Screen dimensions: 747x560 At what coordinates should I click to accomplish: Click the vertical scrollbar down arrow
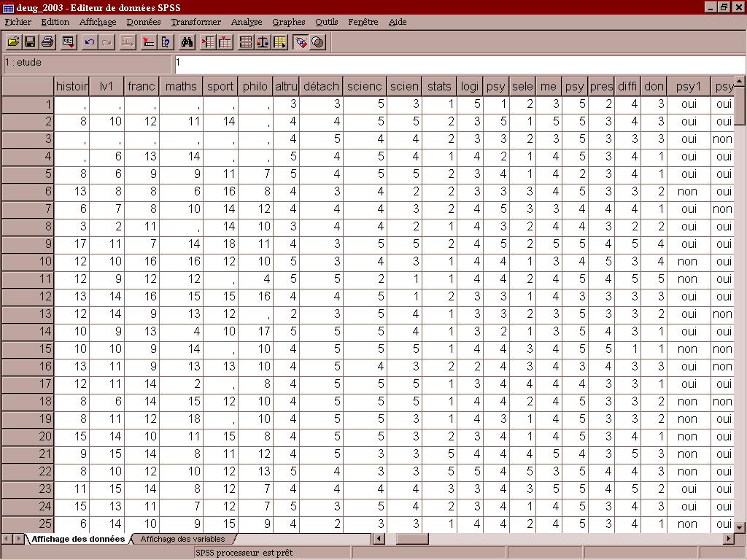coord(740,528)
